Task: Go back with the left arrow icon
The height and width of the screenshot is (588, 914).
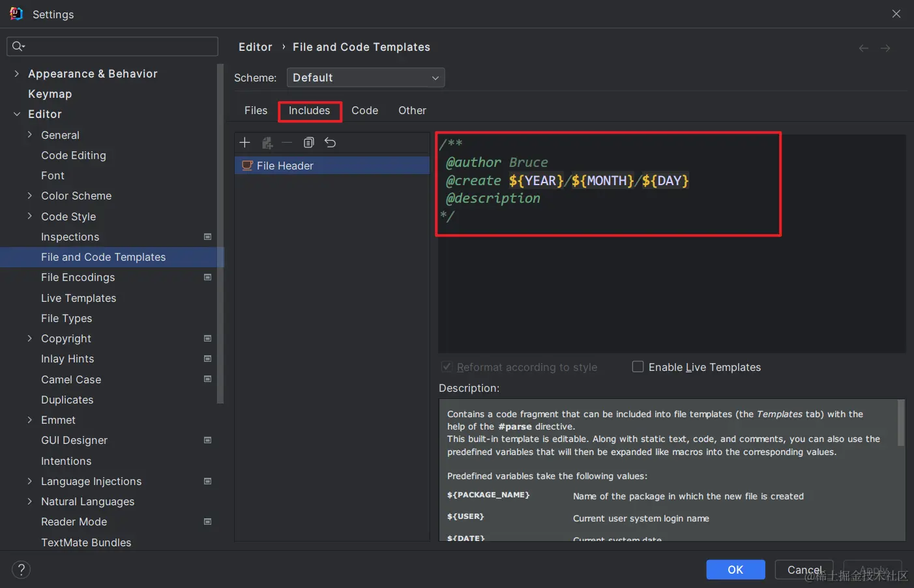Action: [864, 48]
